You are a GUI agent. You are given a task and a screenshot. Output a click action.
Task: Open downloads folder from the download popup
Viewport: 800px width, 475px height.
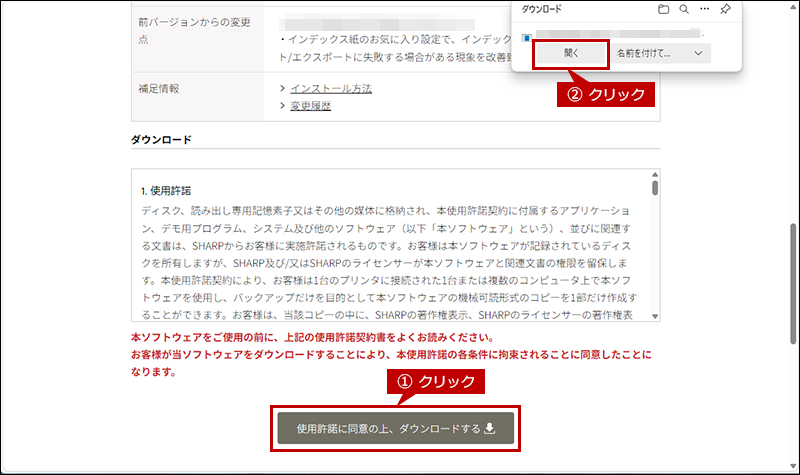[664, 9]
